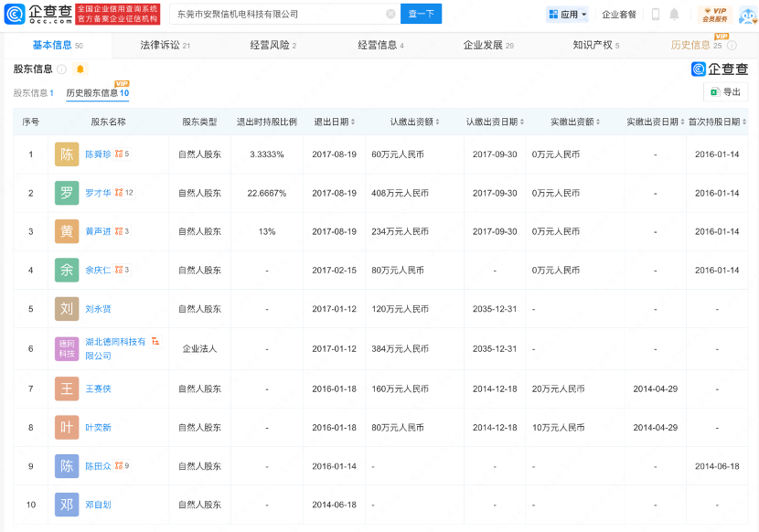Sort by 实缴出资日期 column

click(x=682, y=122)
